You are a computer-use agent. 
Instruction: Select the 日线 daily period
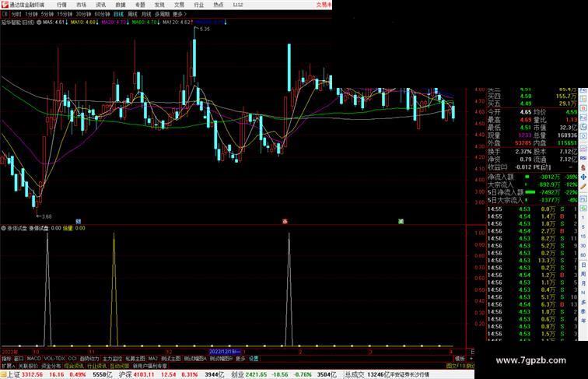point(118,14)
